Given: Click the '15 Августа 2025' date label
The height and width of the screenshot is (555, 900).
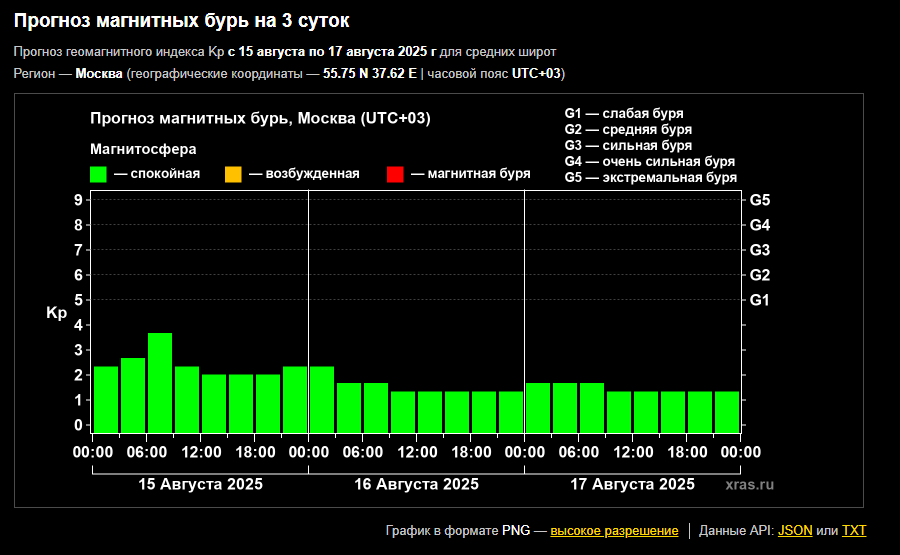Looking at the screenshot, I should (x=200, y=484).
